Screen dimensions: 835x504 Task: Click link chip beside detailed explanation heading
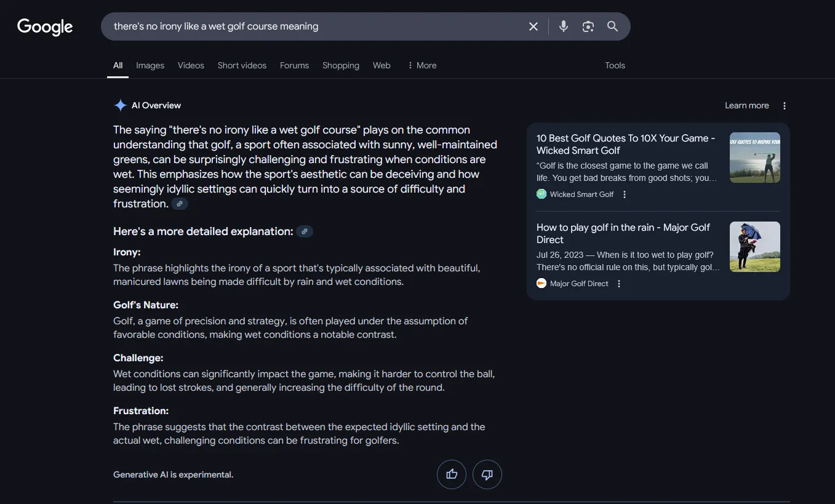coord(305,231)
